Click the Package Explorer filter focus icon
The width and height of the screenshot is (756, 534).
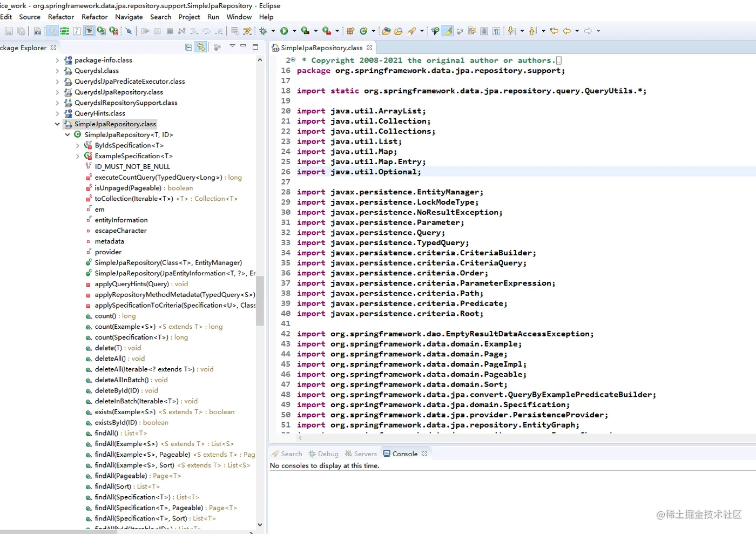click(217, 47)
